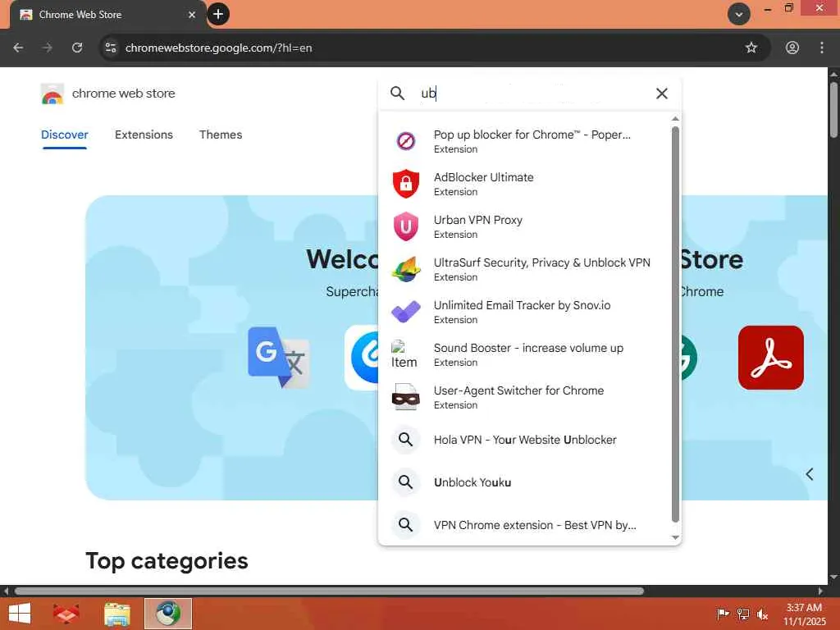Click the suggestions list scroll down arrow
This screenshot has width=840, height=630.
point(675,537)
